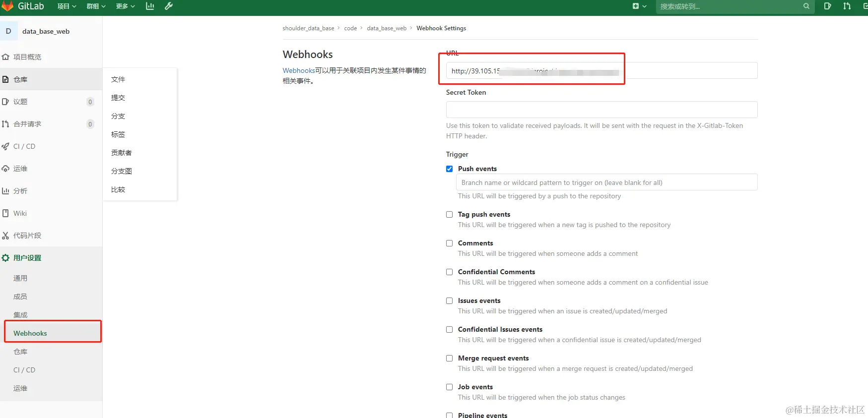Open merge requests icon in top bar
The image size is (868, 418).
click(x=847, y=6)
